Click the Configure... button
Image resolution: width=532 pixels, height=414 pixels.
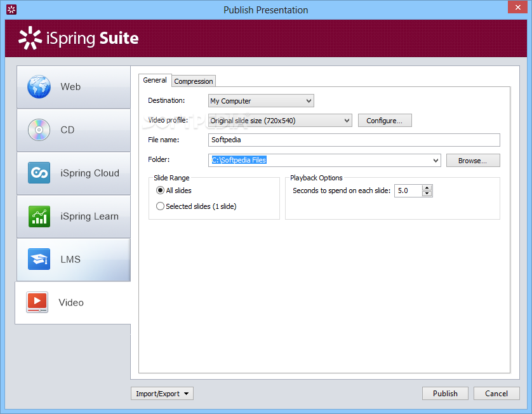tap(385, 121)
